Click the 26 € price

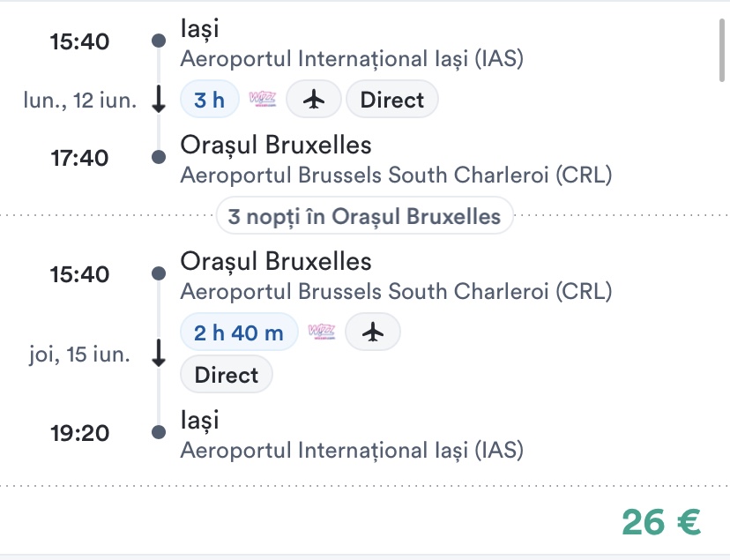(661, 522)
